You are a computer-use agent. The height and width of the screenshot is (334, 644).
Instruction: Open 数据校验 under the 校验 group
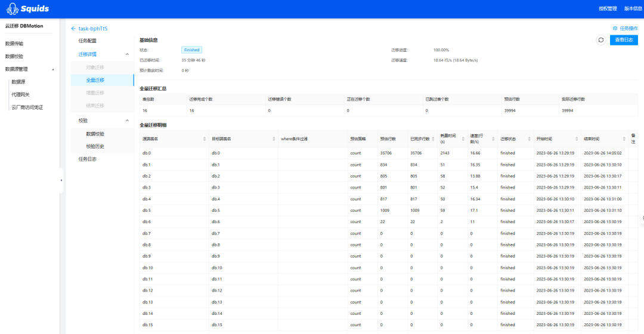[95, 134]
